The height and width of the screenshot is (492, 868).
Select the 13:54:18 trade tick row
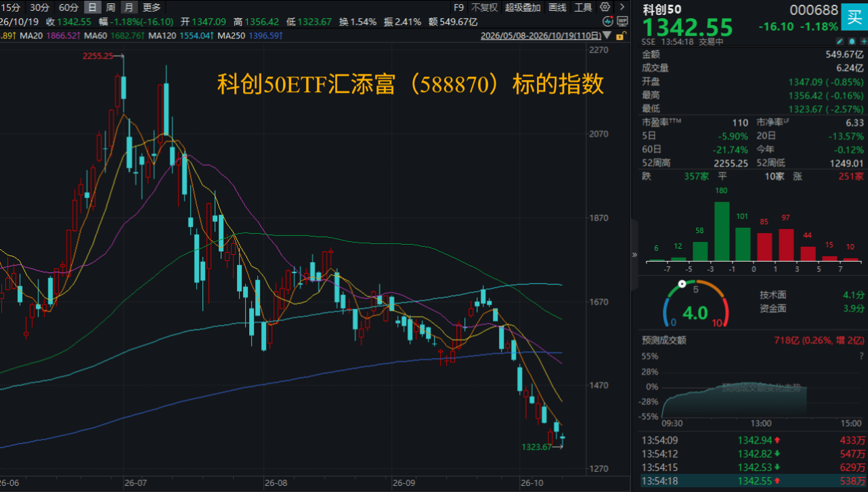[x=753, y=481]
